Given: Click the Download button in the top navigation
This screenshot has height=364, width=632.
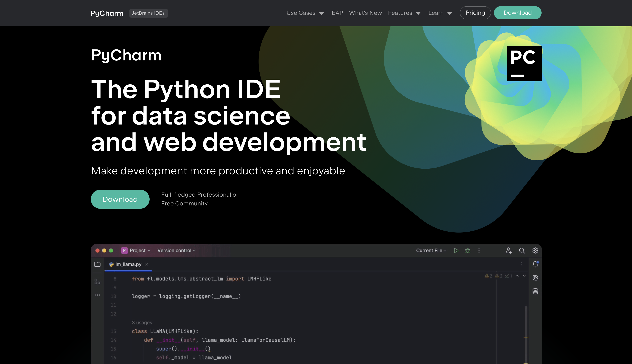Looking at the screenshot, I should (x=518, y=13).
